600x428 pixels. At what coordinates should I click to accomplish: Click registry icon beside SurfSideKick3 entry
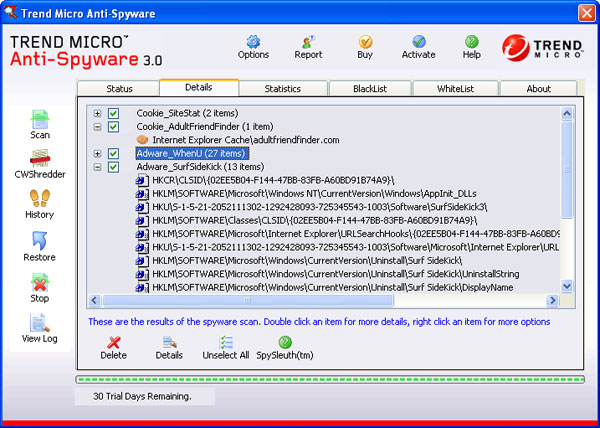142,207
